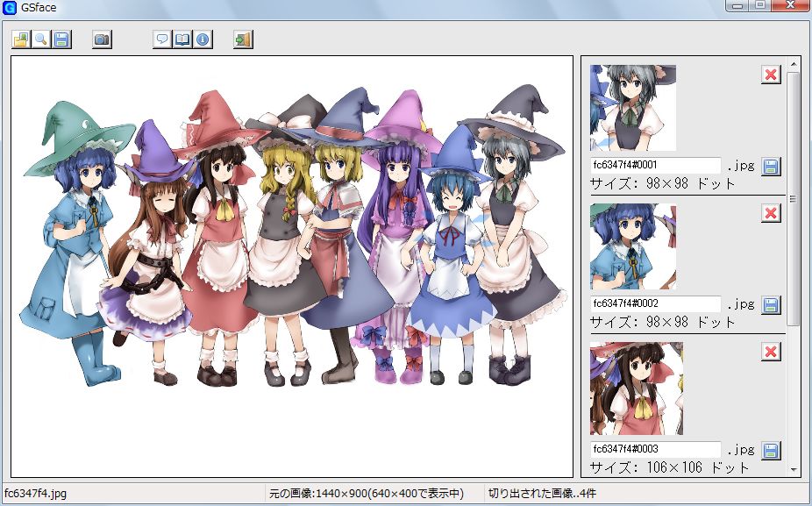Save cropped image fc6347f4#0003 via floppy icon

tap(771, 451)
